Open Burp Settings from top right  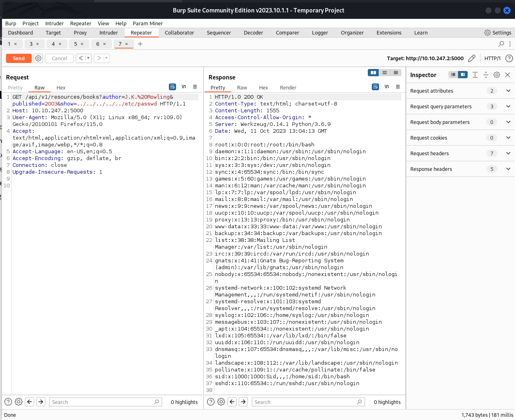coord(498,32)
